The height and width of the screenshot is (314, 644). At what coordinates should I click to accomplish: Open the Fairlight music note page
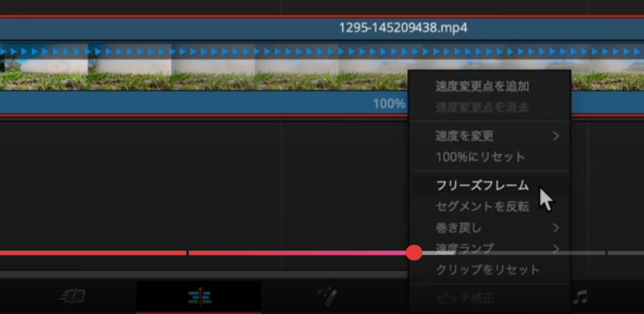[x=580, y=297]
